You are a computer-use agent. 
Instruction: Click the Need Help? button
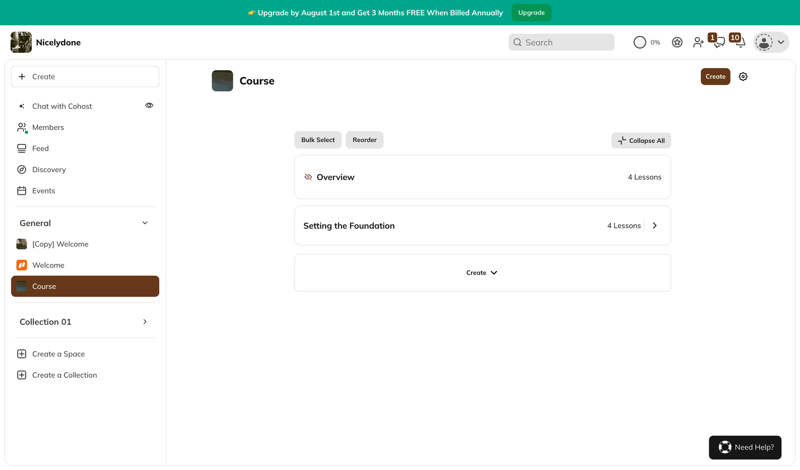(x=745, y=447)
